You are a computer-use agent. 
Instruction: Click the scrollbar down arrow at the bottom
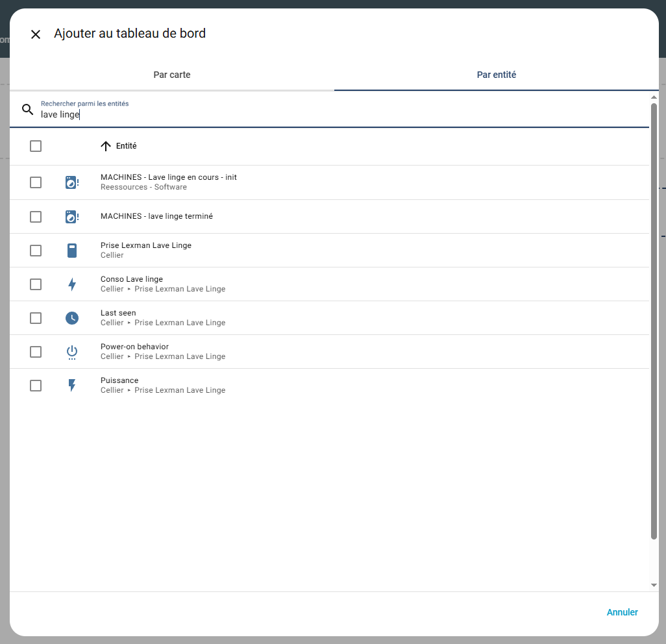point(654,585)
